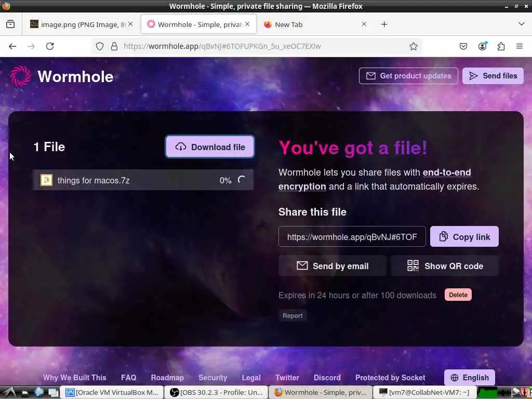Switch to Oracle VM VirtualBox taskbar window
The image size is (532, 399).
[112, 393]
